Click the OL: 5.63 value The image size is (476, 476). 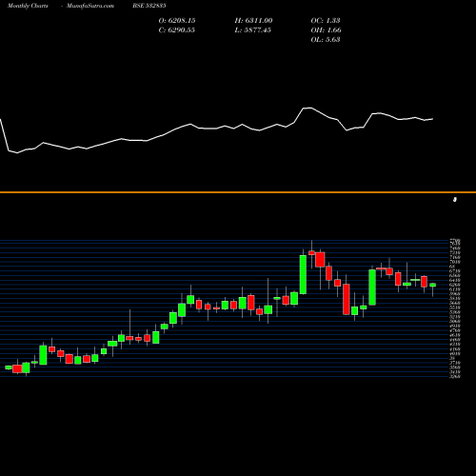pos(326,40)
